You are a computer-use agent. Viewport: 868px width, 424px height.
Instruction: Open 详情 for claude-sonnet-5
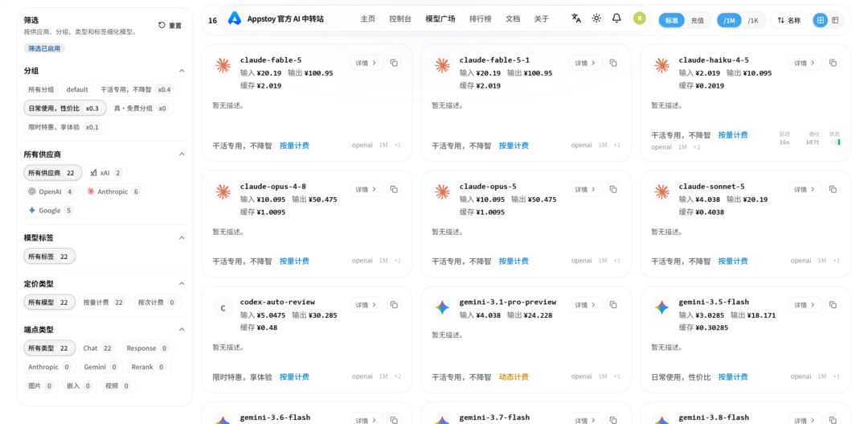point(805,190)
